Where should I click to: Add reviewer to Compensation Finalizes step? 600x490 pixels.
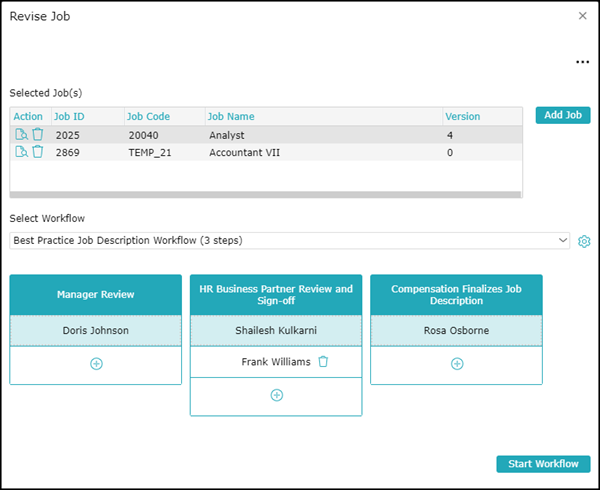point(456,364)
